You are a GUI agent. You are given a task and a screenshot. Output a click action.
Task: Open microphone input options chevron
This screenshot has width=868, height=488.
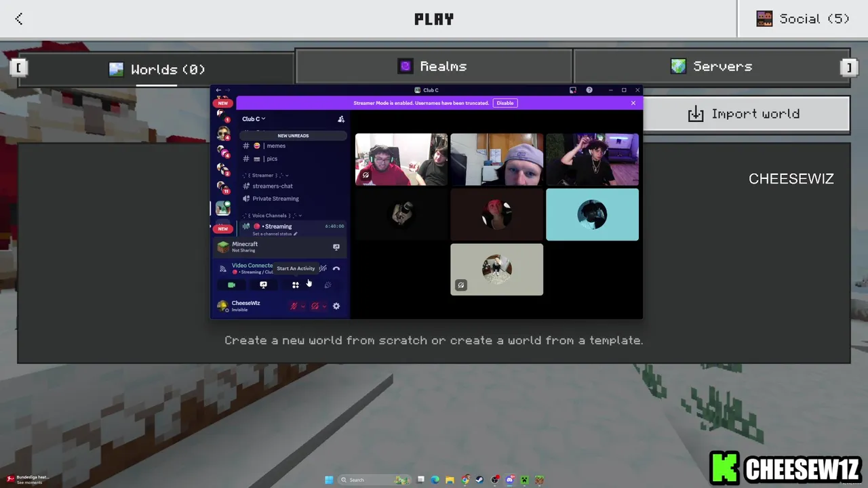click(303, 306)
